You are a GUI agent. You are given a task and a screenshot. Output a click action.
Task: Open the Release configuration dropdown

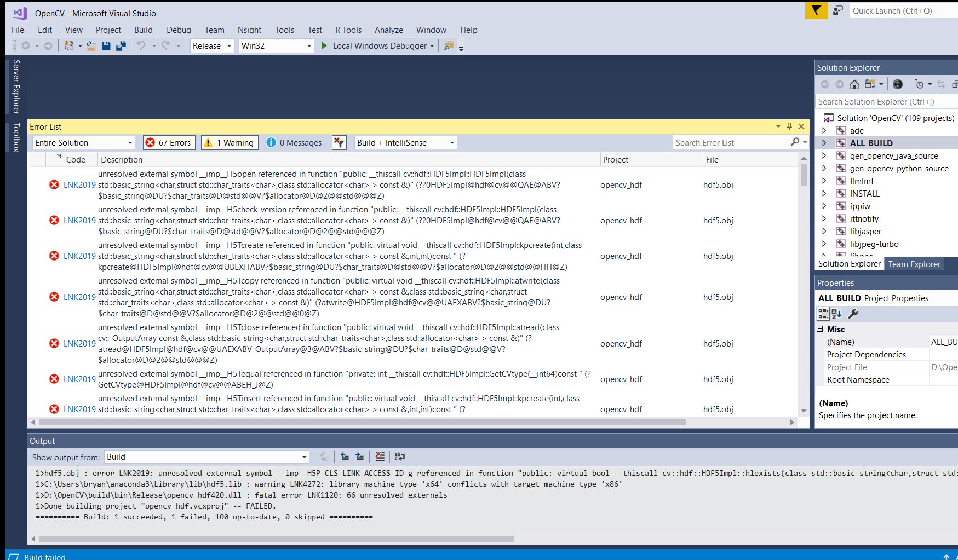click(212, 46)
